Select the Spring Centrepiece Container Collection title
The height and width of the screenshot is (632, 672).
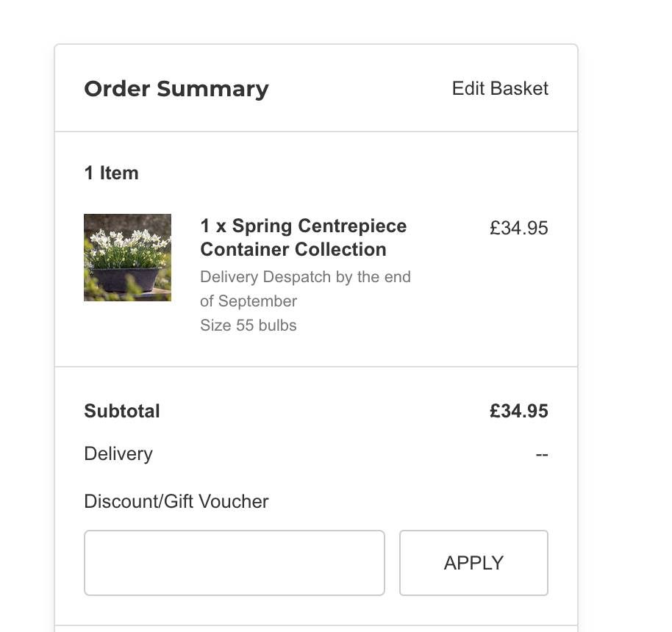[304, 237]
